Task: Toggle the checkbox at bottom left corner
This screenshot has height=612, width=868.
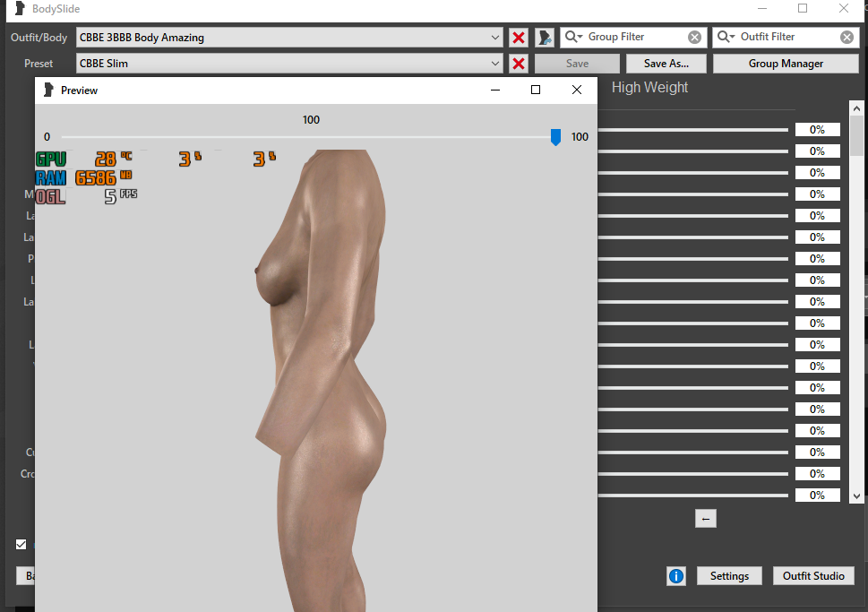Action: pos(21,544)
